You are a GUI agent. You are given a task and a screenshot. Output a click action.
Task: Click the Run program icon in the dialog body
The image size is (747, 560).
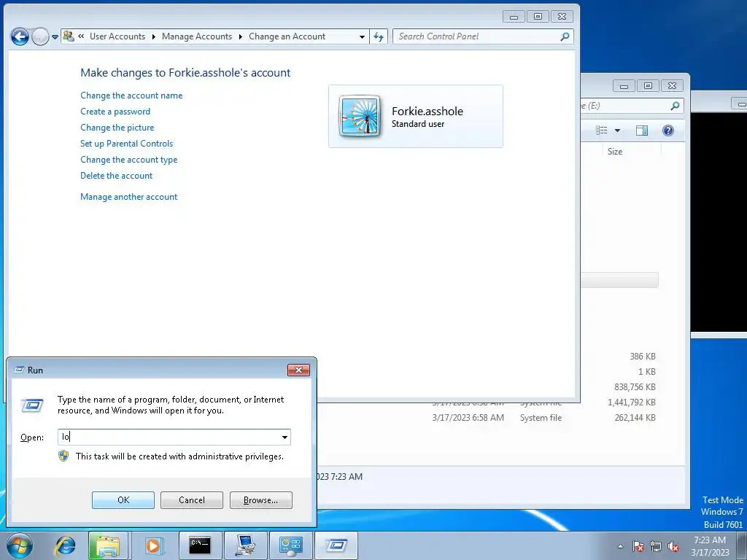pyautogui.click(x=32, y=405)
